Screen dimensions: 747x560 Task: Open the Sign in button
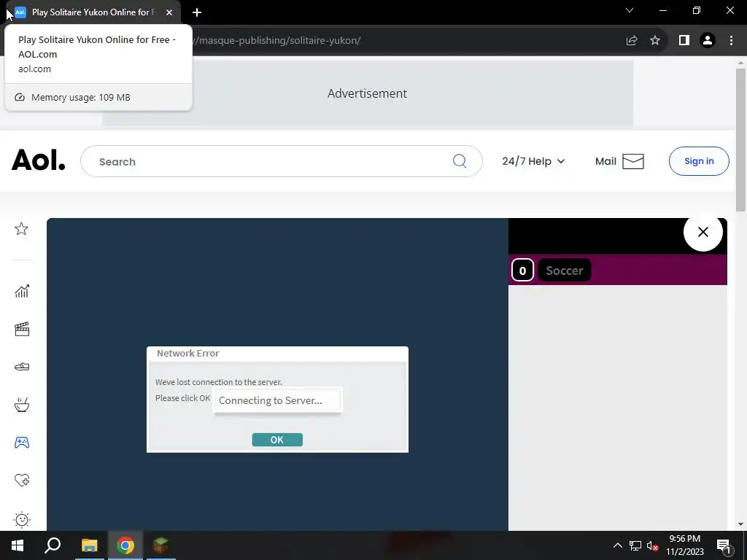(x=698, y=161)
